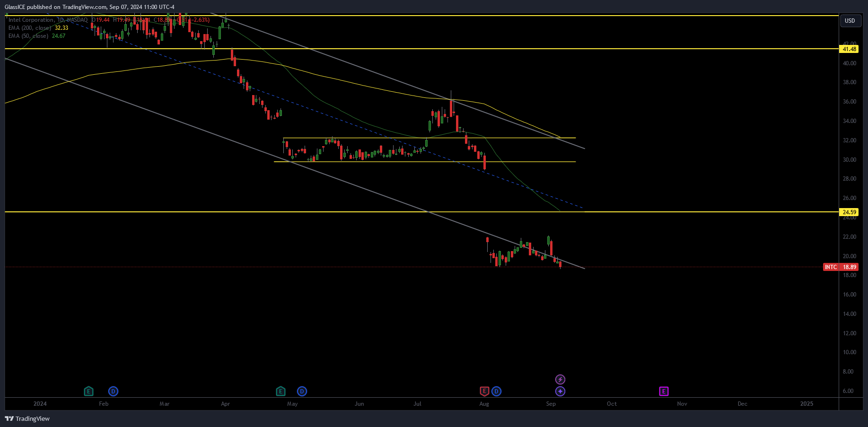Click the green earnings marker near Feb
This screenshot has width=868, height=427.
pos(88,391)
